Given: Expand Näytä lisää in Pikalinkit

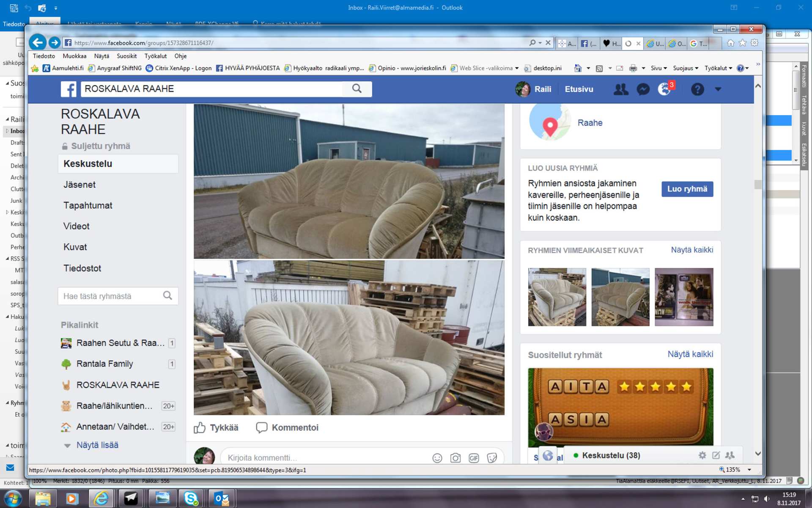Looking at the screenshot, I should coord(97,445).
